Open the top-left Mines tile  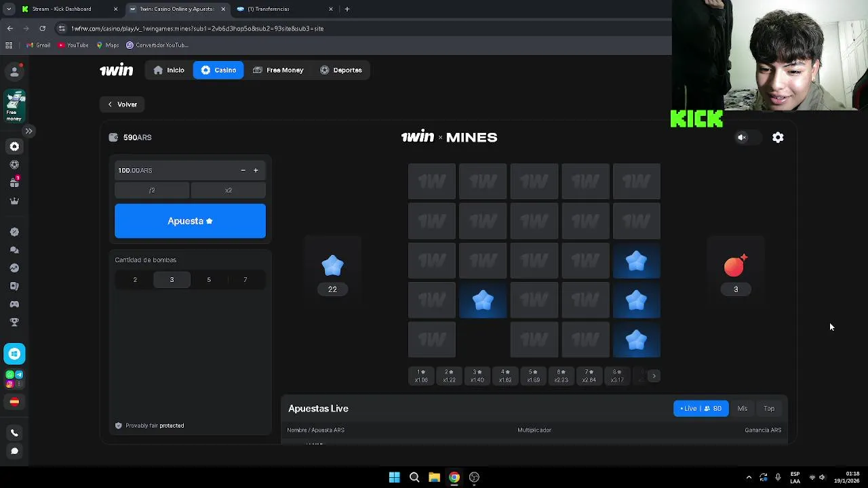click(x=432, y=182)
